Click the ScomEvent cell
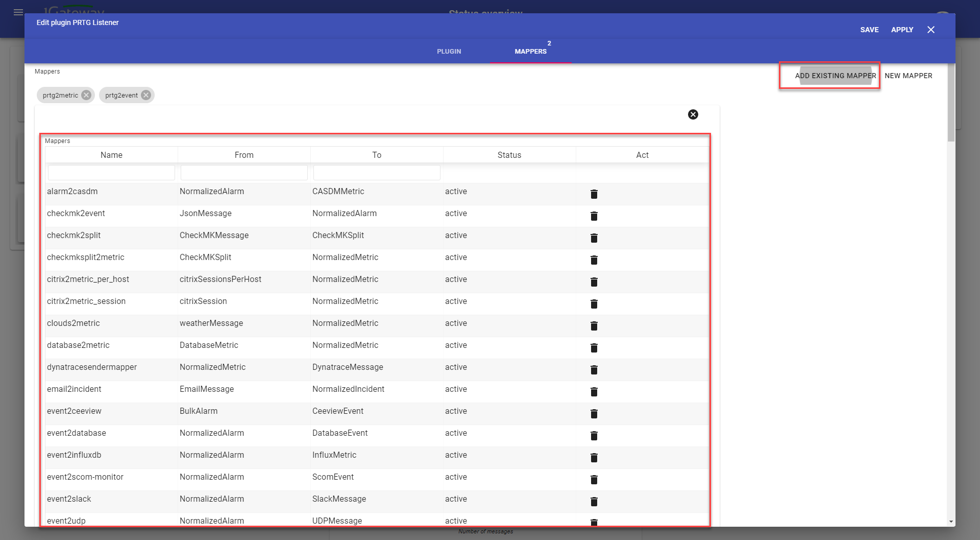The width and height of the screenshot is (980, 540). (x=333, y=477)
